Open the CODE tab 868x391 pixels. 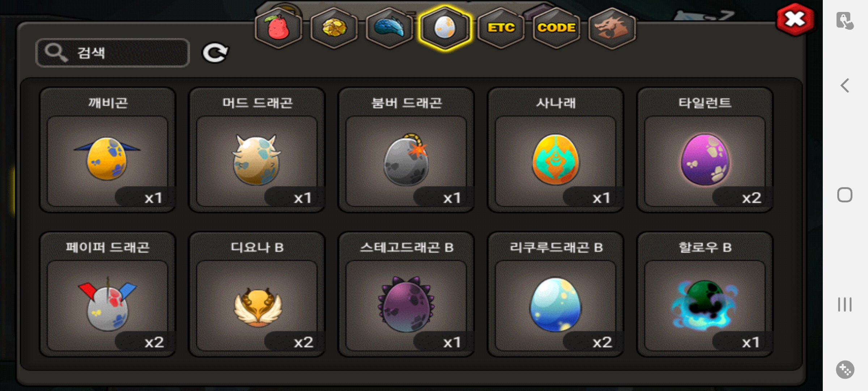point(556,28)
